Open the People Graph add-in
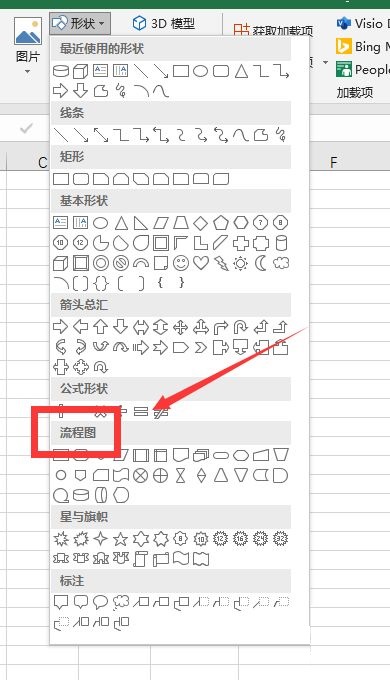Viewport: 390px width, 680px height. (x=363, y=69)
